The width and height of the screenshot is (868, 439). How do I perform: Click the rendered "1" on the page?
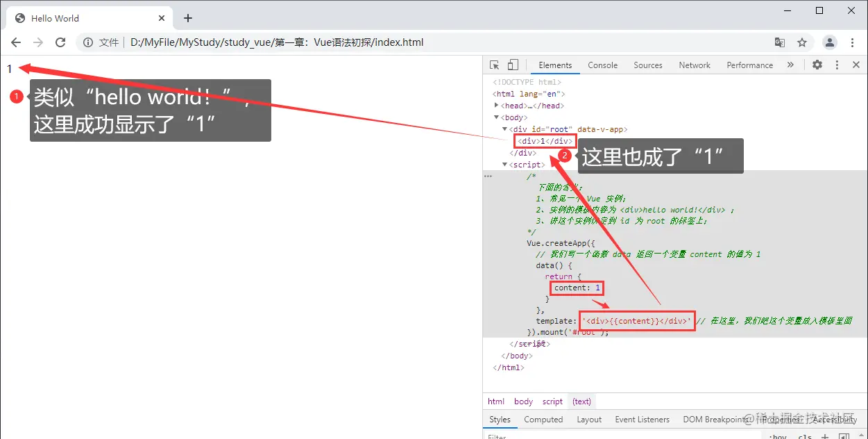click(x=10, y=69)
